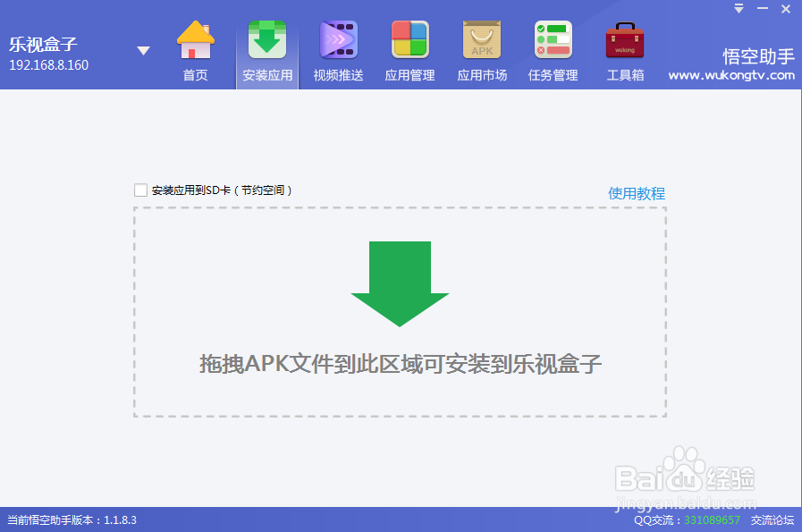The height and width of the screenshot is (532, 802).
Task: Click the 乐视盒子 device name
Action: [x=43, y=45]
